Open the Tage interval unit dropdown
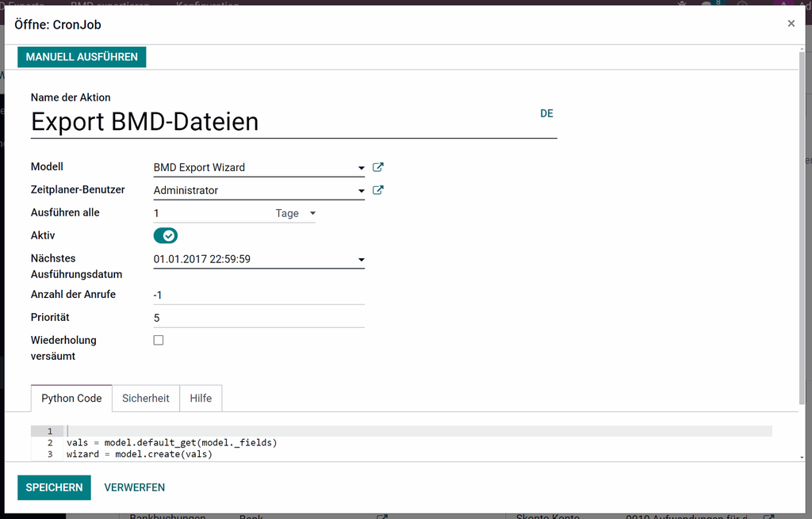812x519 pixels. [295, 213]
